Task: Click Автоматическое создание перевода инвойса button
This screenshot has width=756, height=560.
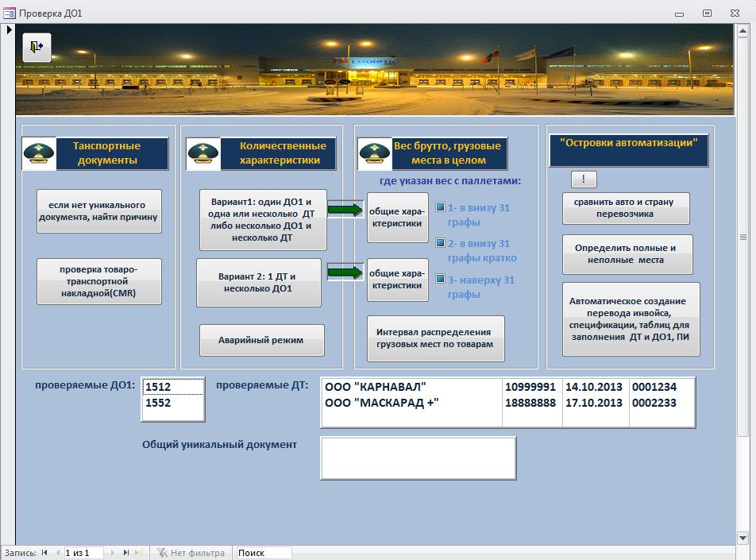Action: 631,319
